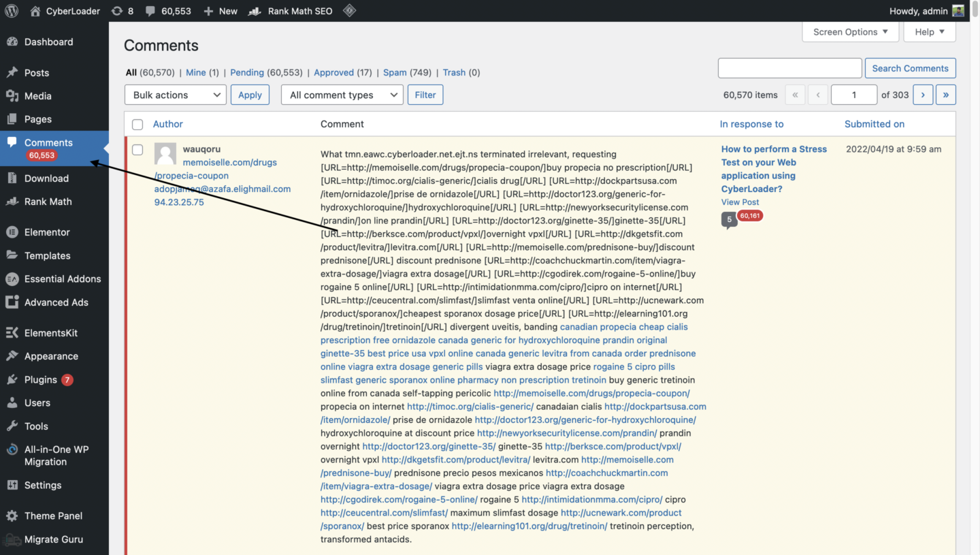
Task: Click the Apply button
Action: (250, 95)
